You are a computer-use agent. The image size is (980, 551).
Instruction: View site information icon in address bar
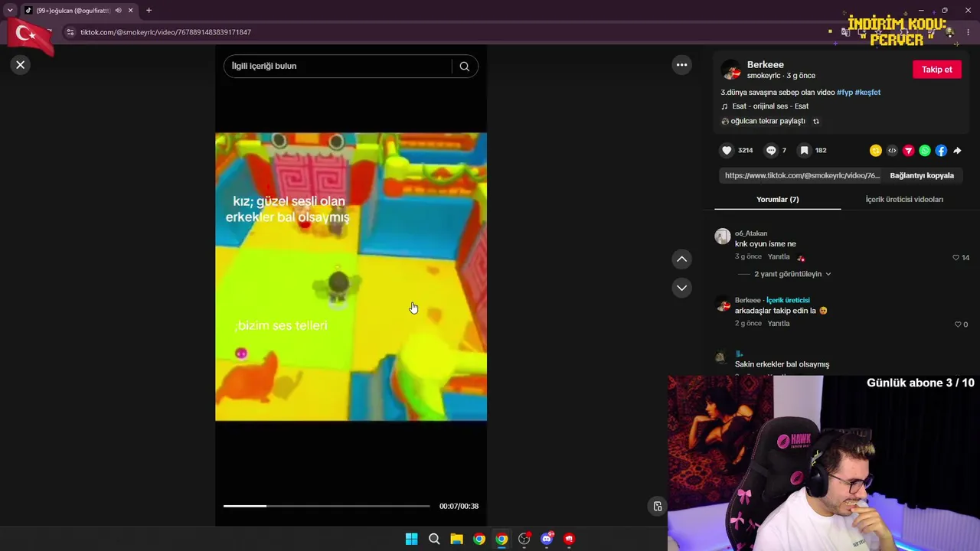click(70, 32)
